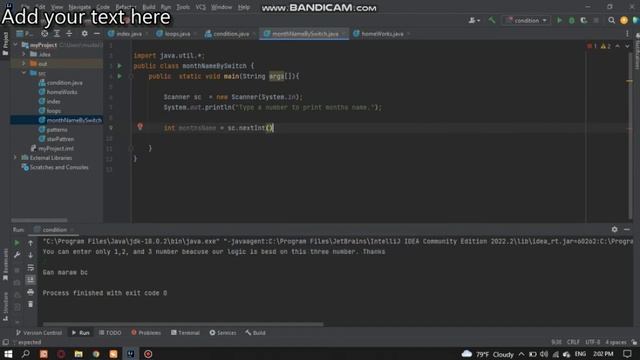Click the orange IDE updates icon
The image size is (640, 360).
click(x=624, y=20)
